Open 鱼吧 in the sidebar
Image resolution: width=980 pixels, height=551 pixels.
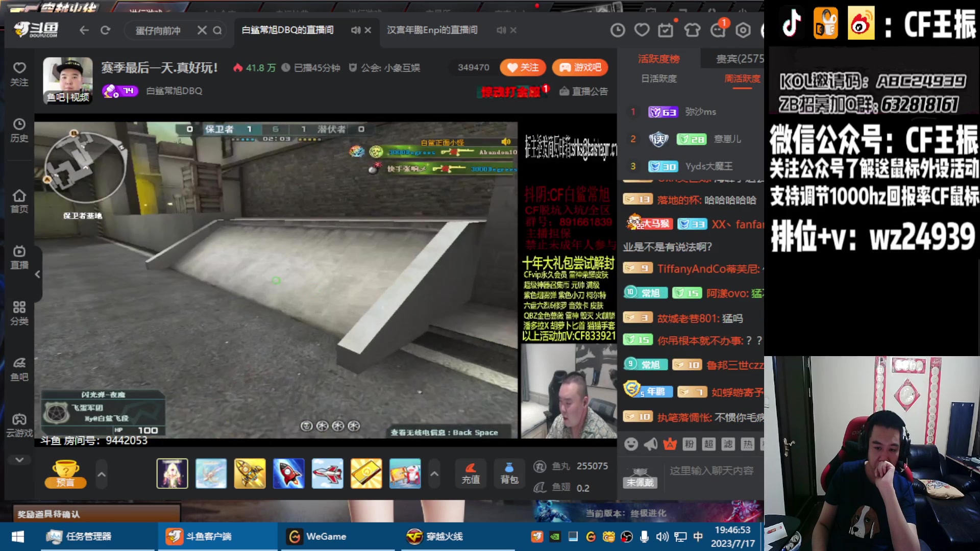pos(19,369)
